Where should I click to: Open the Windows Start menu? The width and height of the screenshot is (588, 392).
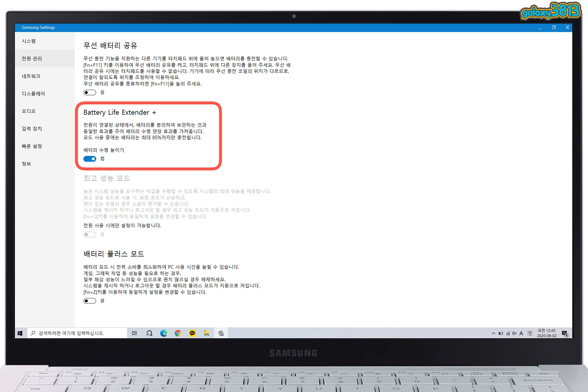(x=20, y=333)
